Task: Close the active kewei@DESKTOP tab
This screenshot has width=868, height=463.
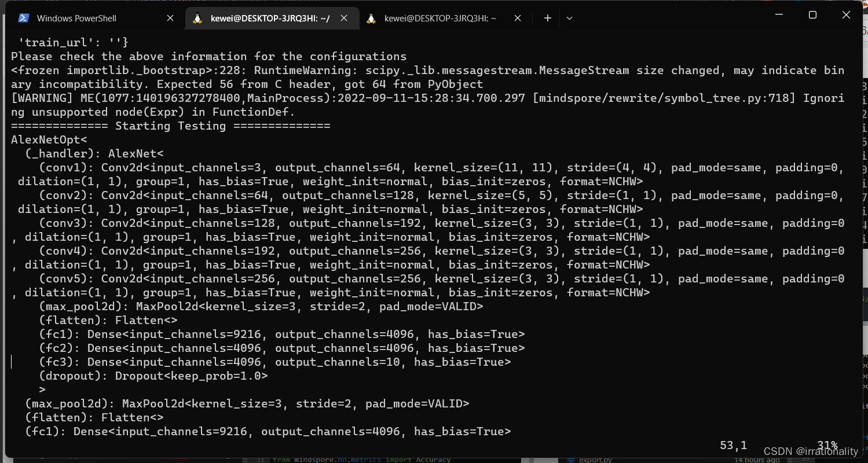Action: (344, 18)
